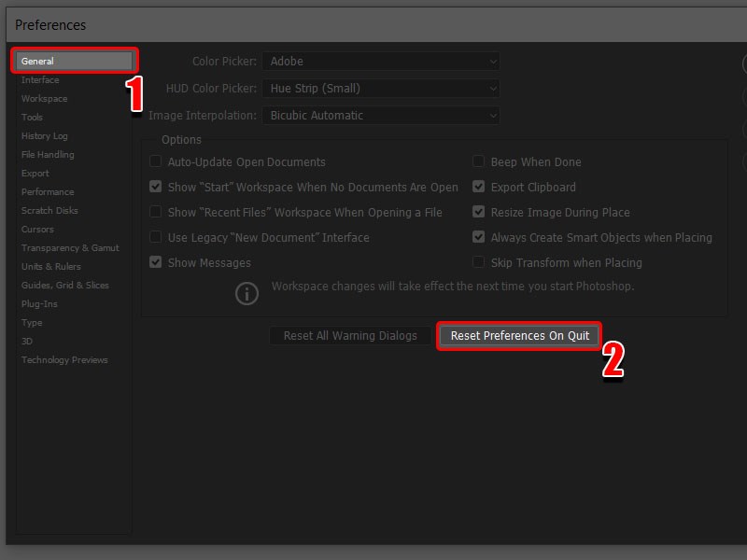747x560 pixels.
Task: Click the information icon above the warning note
Action: pyautogui.click(x=247, y=293)
